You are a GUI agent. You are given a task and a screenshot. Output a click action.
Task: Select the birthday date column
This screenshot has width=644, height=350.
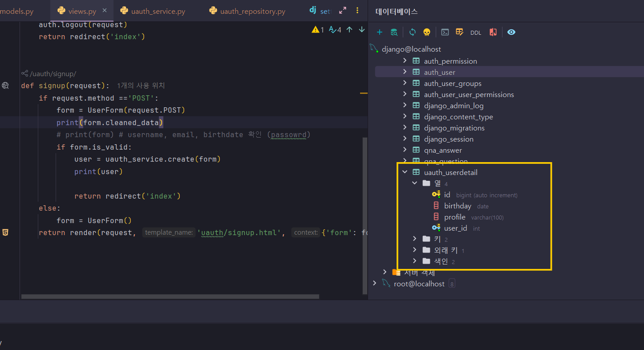pyautogui.click(x=458, y=206)
